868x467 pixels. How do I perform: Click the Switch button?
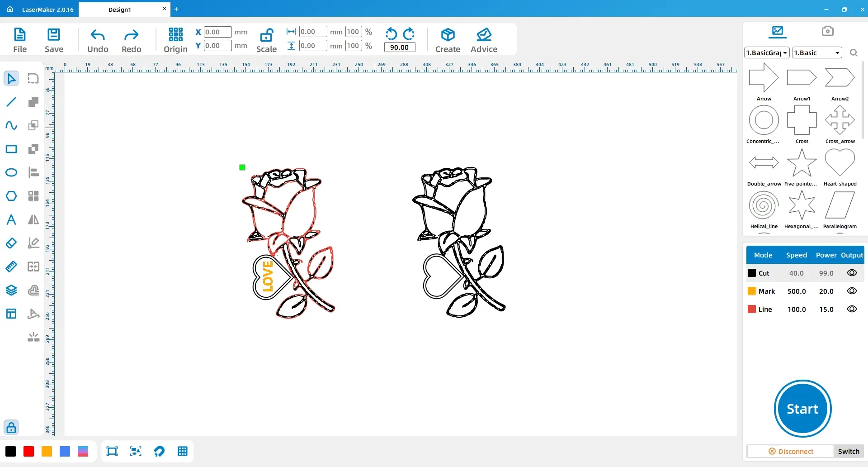[849, 451]
